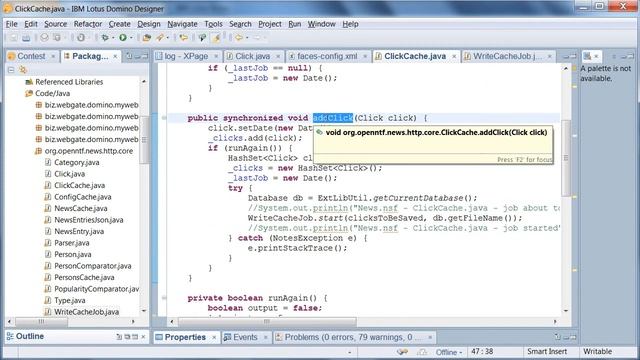Close the WriteCacheJob.java editor tab
640x360 pixels.
click(550, 56)
